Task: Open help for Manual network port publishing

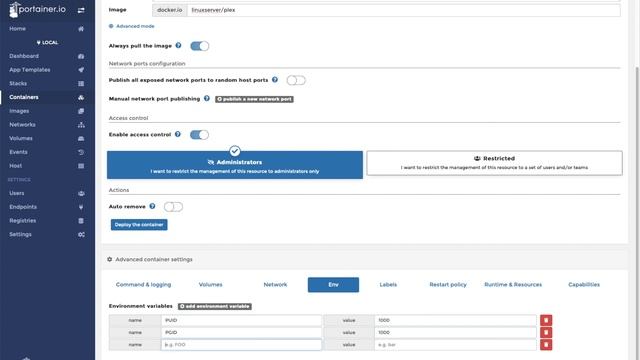Action: tap(207, 98)
